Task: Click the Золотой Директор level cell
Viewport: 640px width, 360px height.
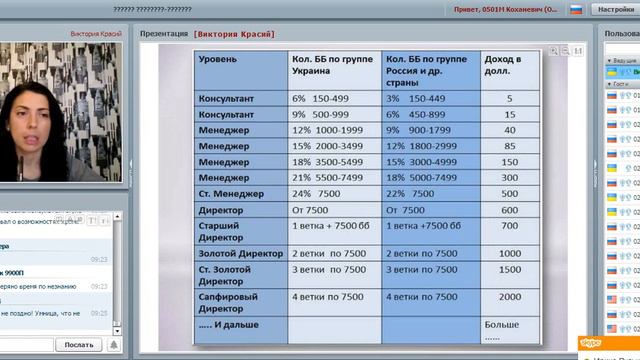Action: click(x=241, y=253)
